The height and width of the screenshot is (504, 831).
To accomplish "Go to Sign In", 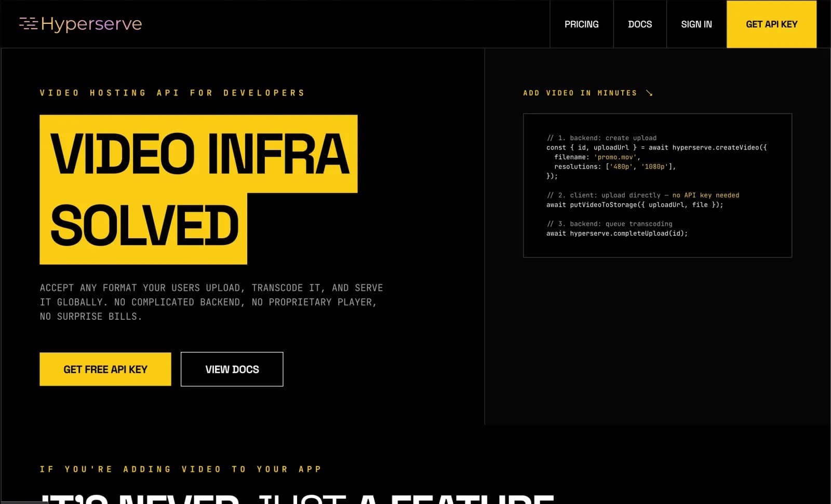I will coord(696,24).
